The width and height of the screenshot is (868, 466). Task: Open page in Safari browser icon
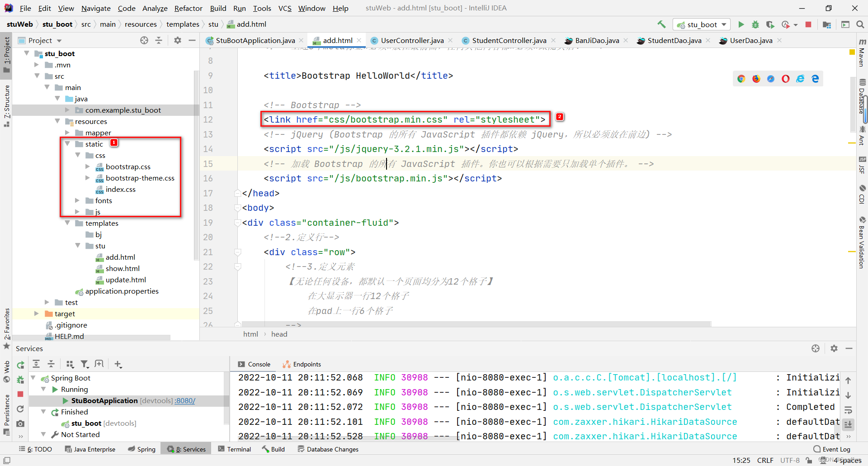[771, 79]
